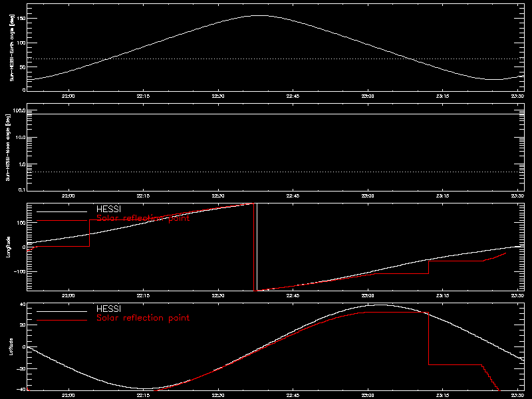Click red legend line sample in Latitude plot

click(62, 320)
